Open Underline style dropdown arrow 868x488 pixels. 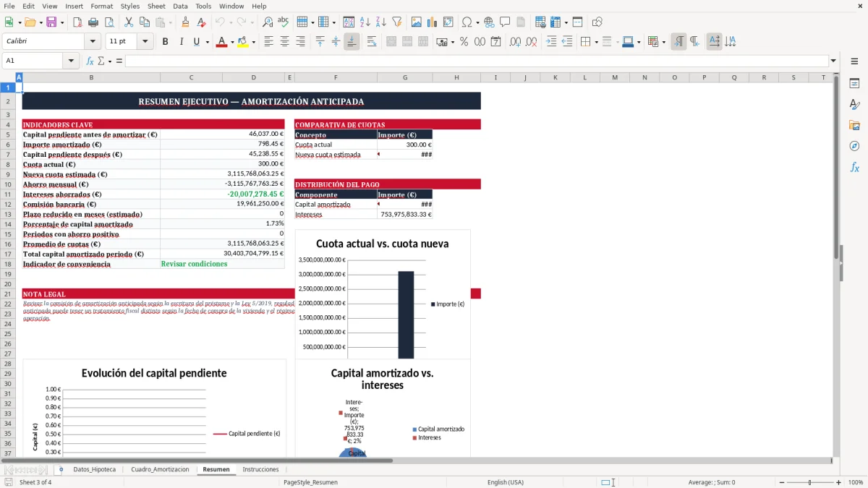pos(207,42)
